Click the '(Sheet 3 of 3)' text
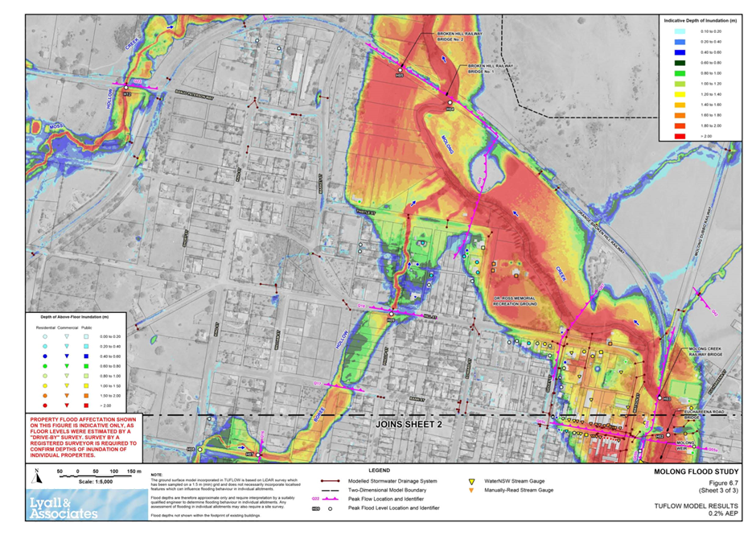756x535 pixels. [719, 491]
